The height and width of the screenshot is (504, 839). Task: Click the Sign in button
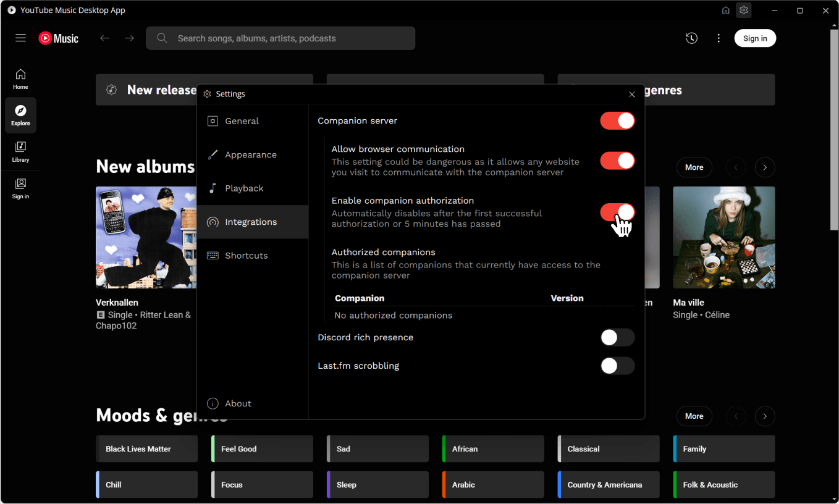755,38
